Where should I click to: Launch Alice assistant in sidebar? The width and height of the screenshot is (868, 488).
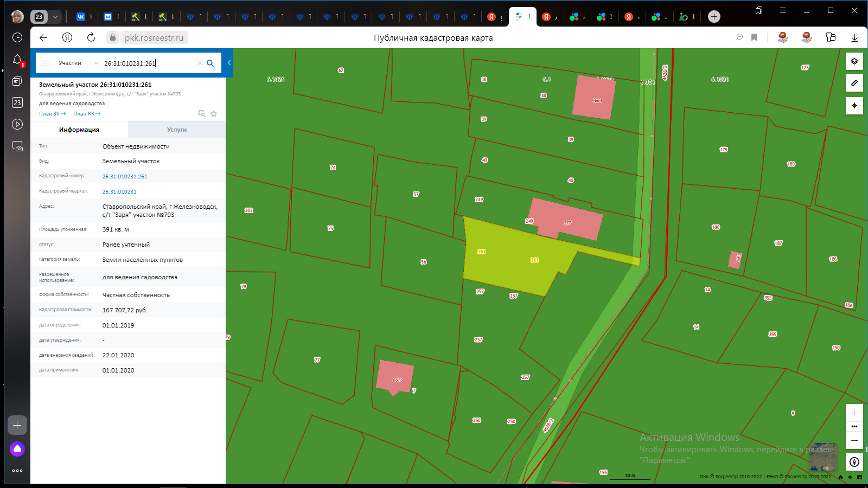pyautogui.click(x=17, y=449)
